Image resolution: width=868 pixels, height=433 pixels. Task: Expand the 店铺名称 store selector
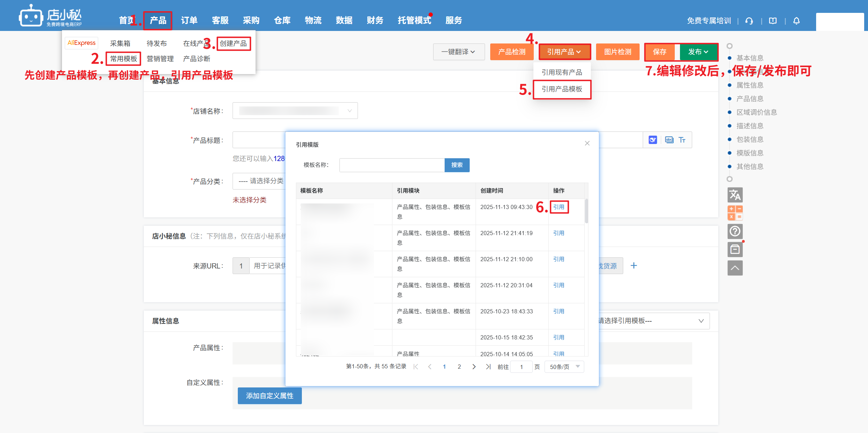pyautogui.click(x=295, y=111)
